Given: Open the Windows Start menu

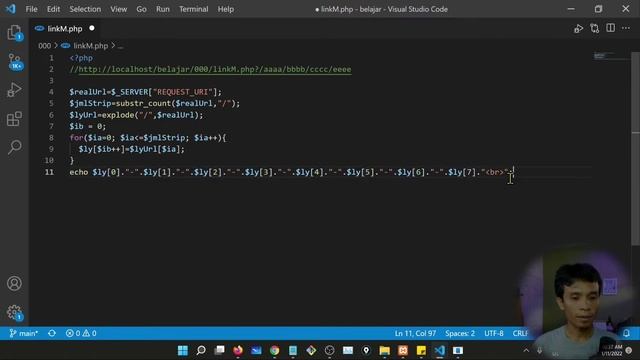Looking at the screenshot, I should coord(183,350).
